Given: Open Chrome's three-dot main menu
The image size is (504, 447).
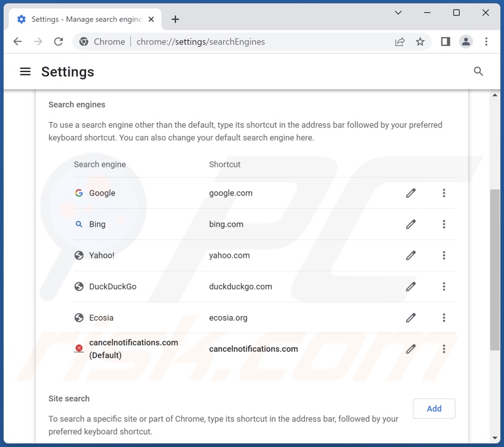Looking at the screenshot, I should [x=486, y=42].
